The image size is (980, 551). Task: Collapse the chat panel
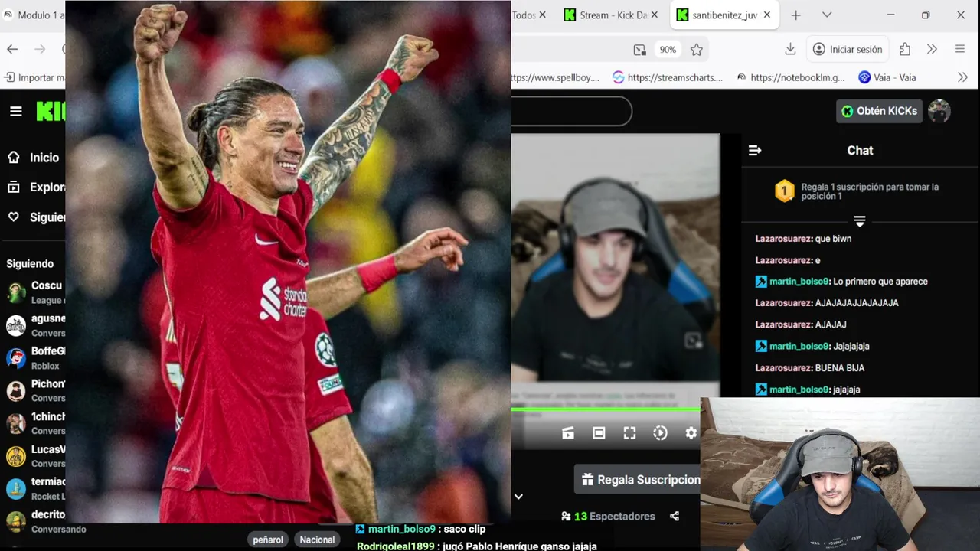[x=755, y=151]
